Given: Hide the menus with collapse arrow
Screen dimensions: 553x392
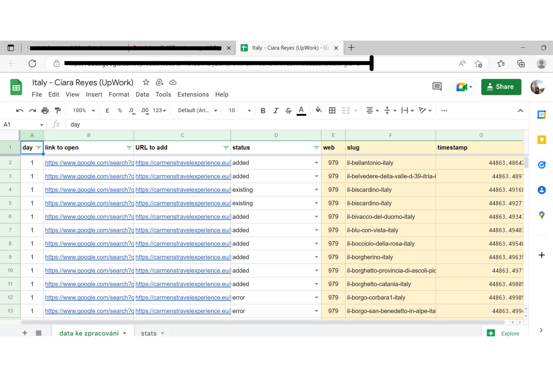Looking at the screenshot, I should tap(520, 111).
